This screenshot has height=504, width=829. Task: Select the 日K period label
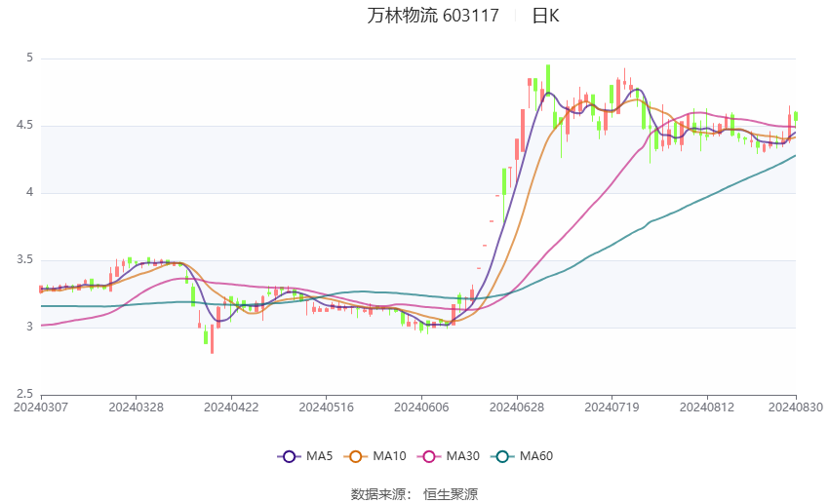coord(545,16)
